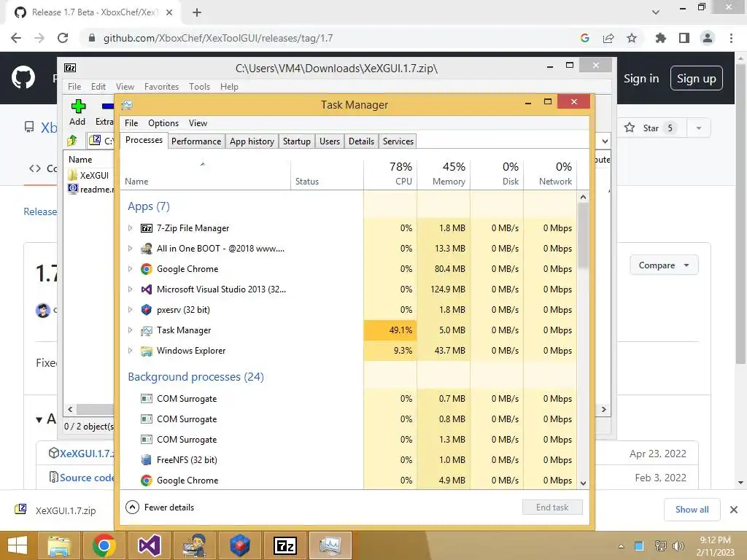Screen dimensions: 747x560
Task: Click the pxesrv (32 bit) process icon
Action: (146, 310)
